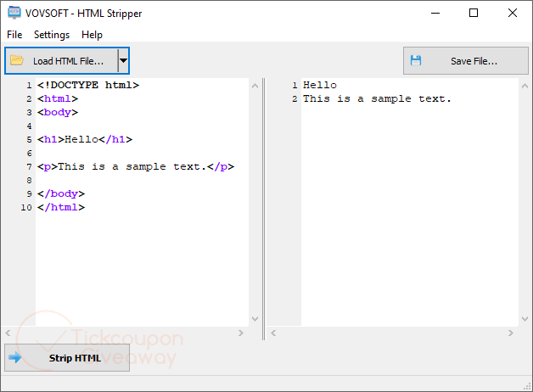Open the Settings menu
Screen dimensions: 533x392
52,35
